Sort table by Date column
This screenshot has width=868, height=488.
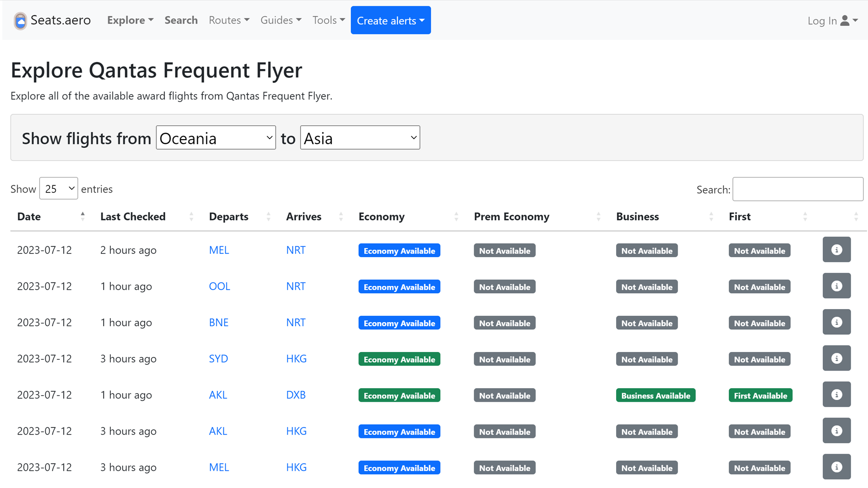tap(51, 216)
